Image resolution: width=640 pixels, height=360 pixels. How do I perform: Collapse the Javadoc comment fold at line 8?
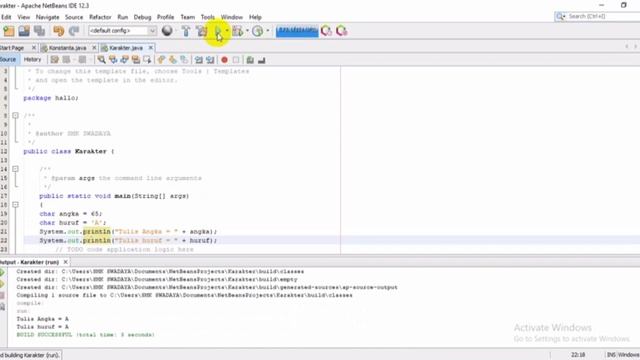[15, 116]
